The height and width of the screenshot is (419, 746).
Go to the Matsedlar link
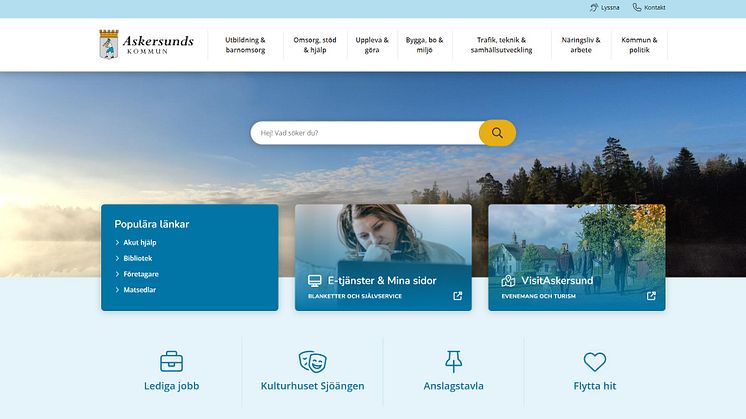pyautogui.click(x=139, y=290)
